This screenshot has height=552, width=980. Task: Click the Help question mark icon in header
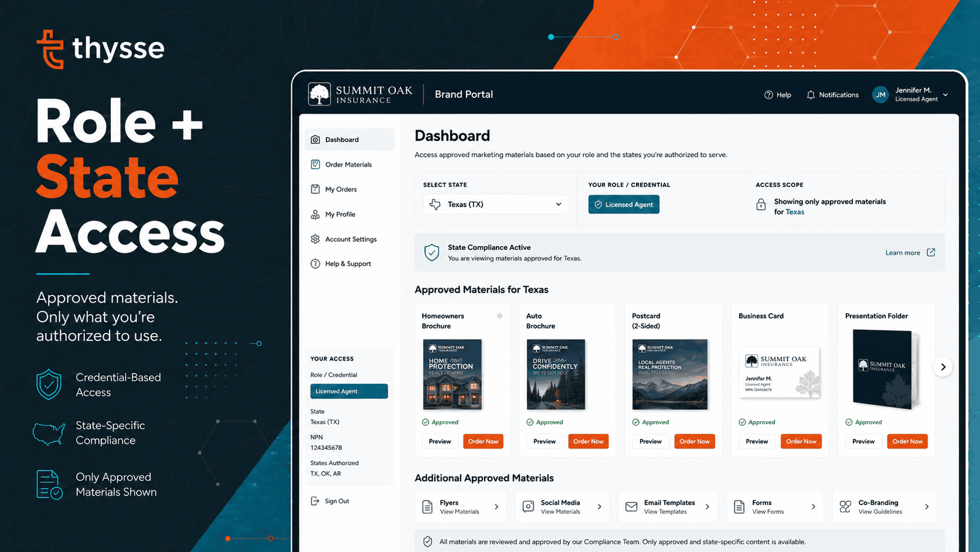coord(768,94)
